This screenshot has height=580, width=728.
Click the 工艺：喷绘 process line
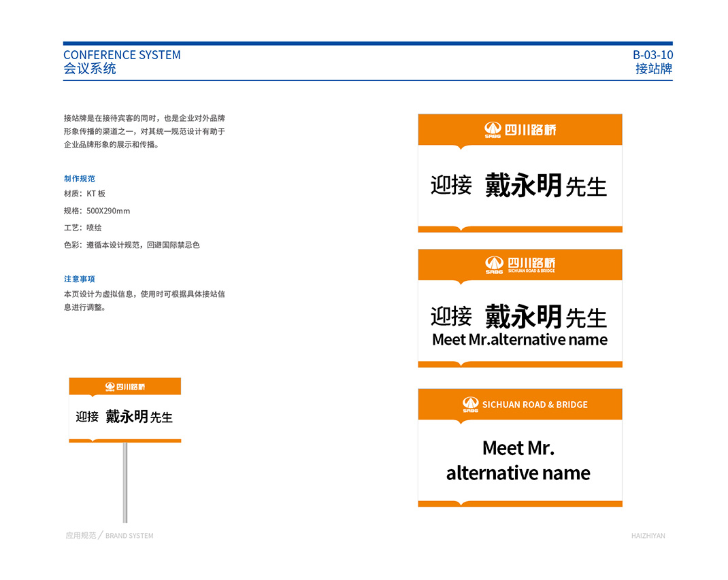click(x=82, y=228)
